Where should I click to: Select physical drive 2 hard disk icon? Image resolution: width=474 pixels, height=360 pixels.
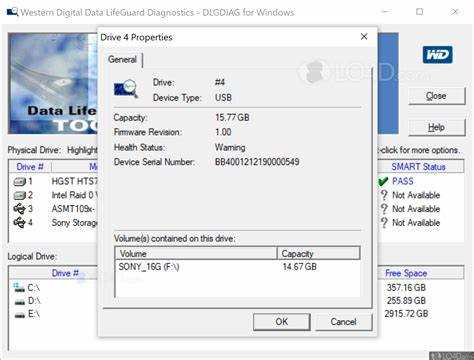coord(19,195)
